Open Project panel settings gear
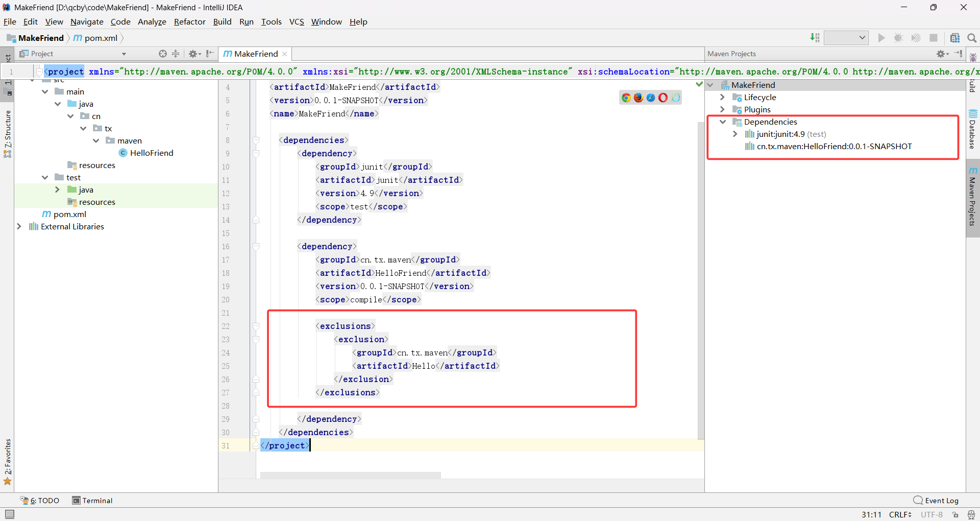Screen dimensions: 980x521 coord(194,54)
